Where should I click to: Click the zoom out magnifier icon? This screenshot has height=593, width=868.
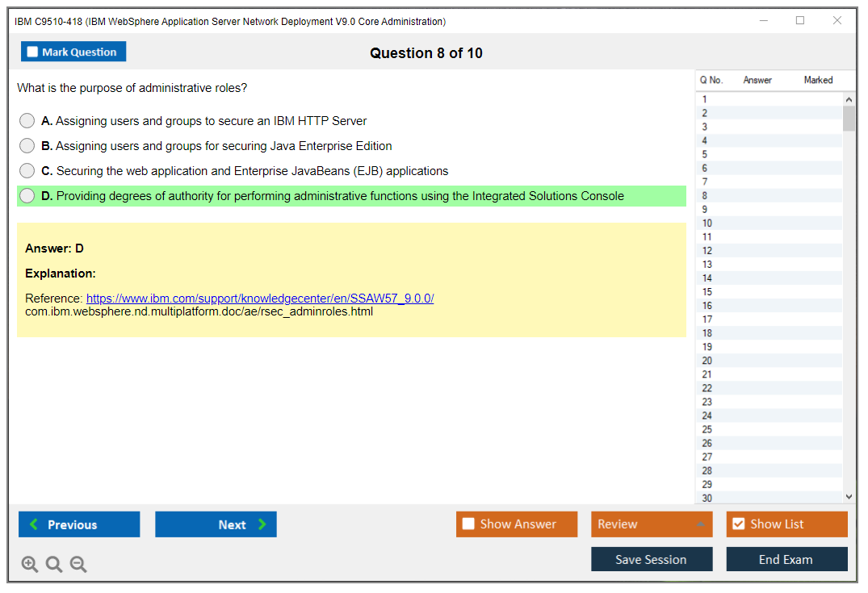coord(78,565)
